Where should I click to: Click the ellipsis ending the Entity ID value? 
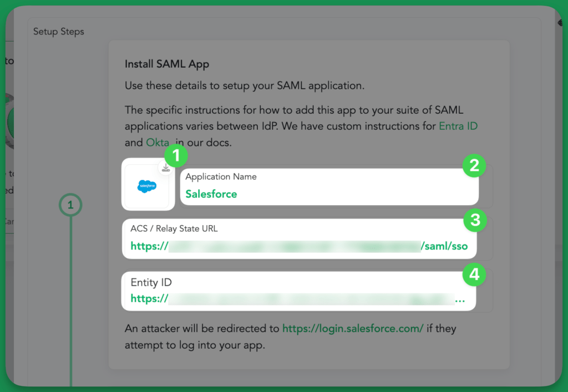tap(460, 299)
